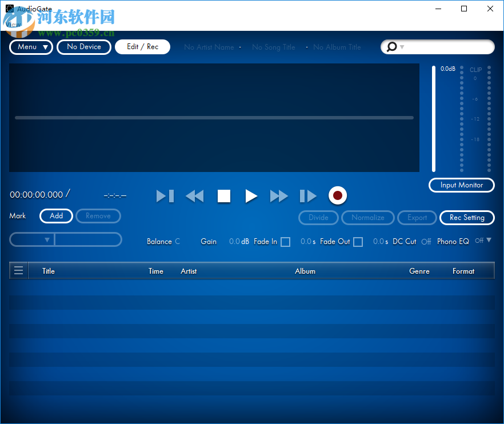The width and height of the screenshot is (504, 424).
Task: Click the Stop playback icon
Action: pyautogui.click(x=223, y=196)
